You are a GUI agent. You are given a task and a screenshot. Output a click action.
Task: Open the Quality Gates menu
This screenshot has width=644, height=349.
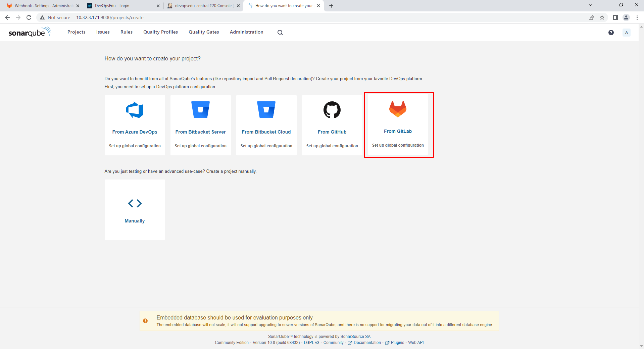tap(204, 32)
